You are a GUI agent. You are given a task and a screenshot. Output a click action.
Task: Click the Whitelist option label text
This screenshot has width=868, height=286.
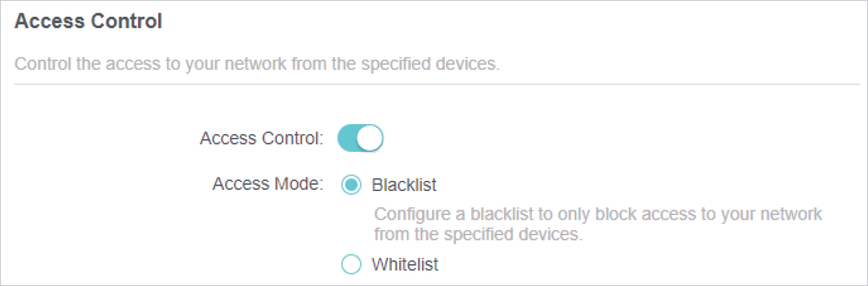point(405,264)
